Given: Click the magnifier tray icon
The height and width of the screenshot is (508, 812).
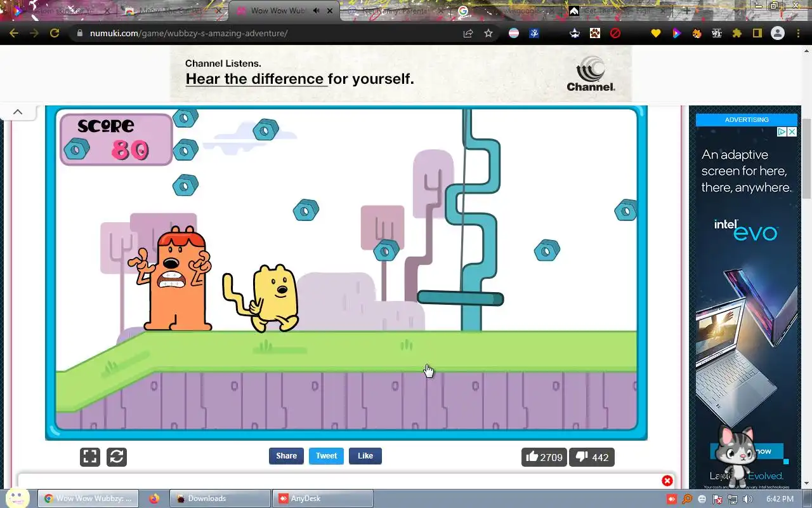Looking at the screenshot, I should (687, 499).
